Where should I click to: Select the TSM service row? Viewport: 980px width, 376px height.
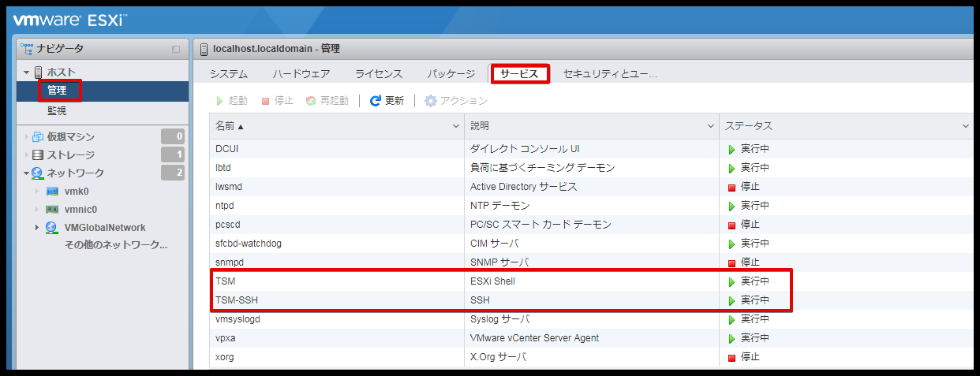coord(591,281)
